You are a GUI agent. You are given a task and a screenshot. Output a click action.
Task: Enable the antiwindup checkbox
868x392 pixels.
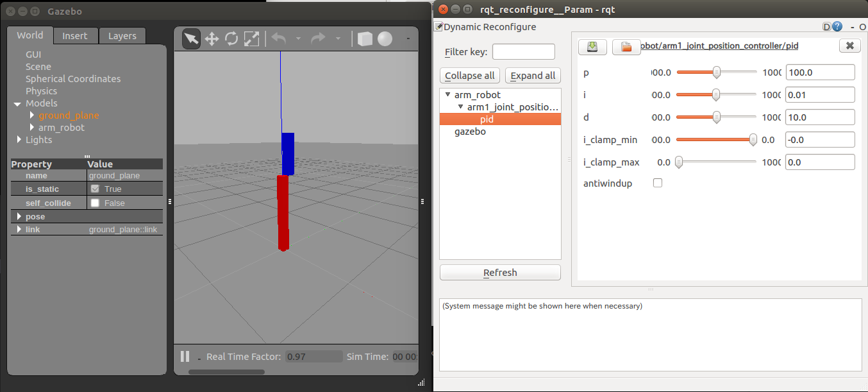click(x=658, y=183)
